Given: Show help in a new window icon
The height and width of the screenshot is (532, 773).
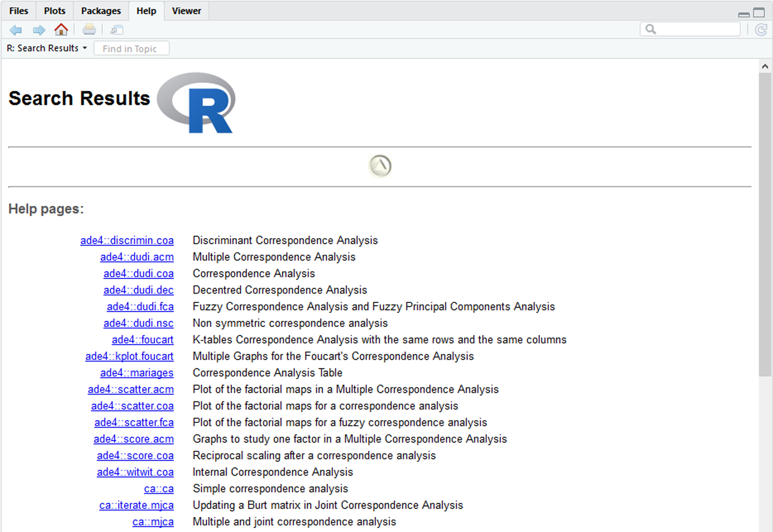Looking at the screenshot, I should [x=116, y=30].
